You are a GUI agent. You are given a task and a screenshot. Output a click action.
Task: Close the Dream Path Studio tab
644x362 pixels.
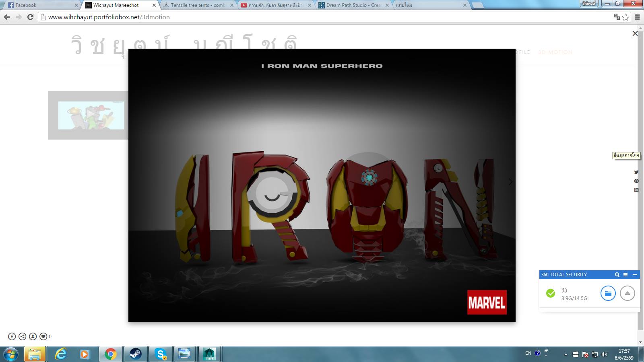coord(387,5)
